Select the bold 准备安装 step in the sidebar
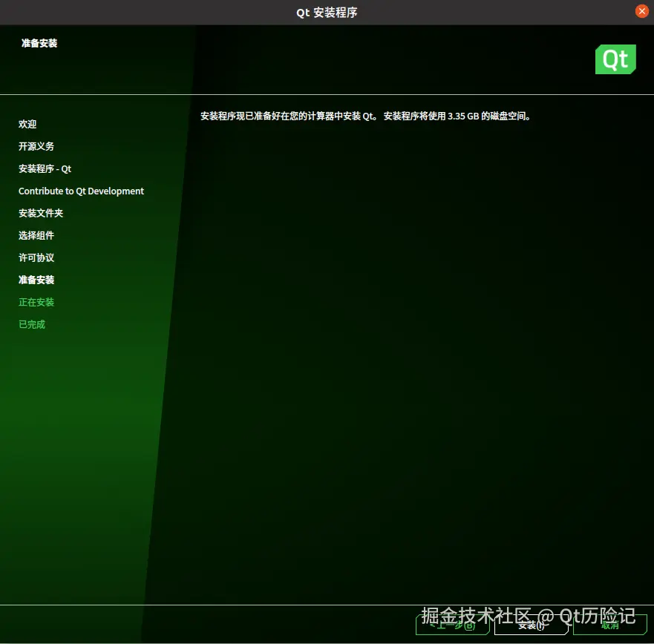This screenshot has height=644, width=654. (36, 280)
